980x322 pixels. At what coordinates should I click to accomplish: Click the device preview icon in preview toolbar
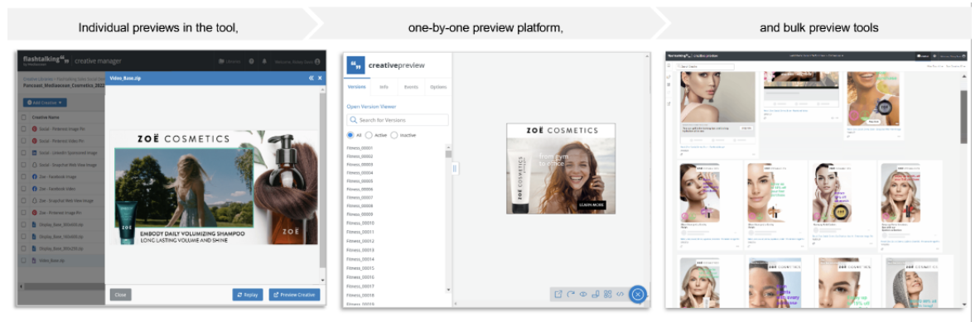[x=595, y=294]
